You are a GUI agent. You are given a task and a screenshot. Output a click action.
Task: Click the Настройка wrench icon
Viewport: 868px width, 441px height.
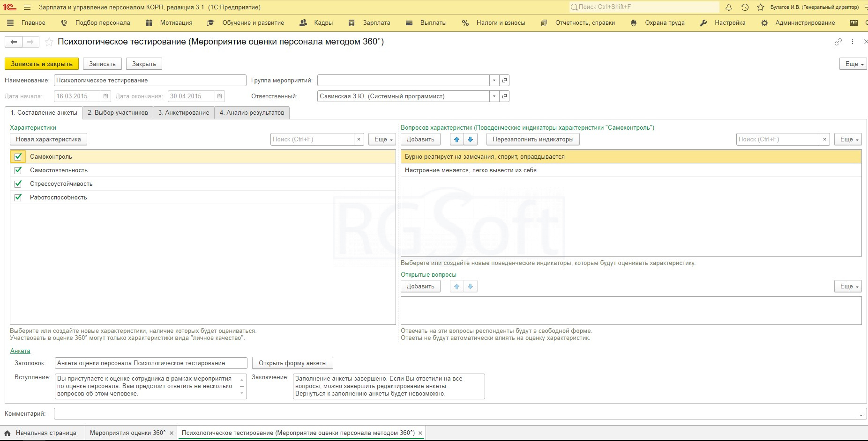tap(703, 23)
